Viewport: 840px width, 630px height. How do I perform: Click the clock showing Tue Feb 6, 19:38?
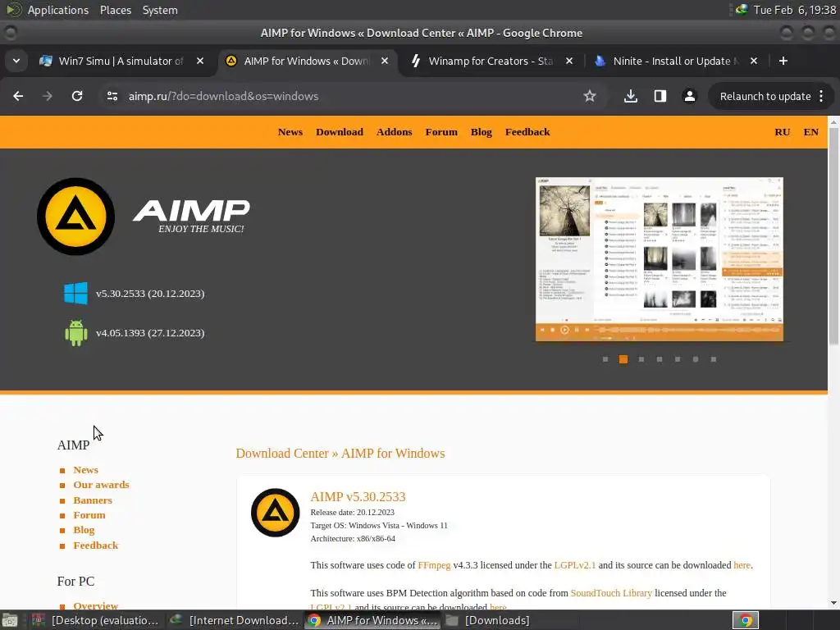tap(794, 10)
